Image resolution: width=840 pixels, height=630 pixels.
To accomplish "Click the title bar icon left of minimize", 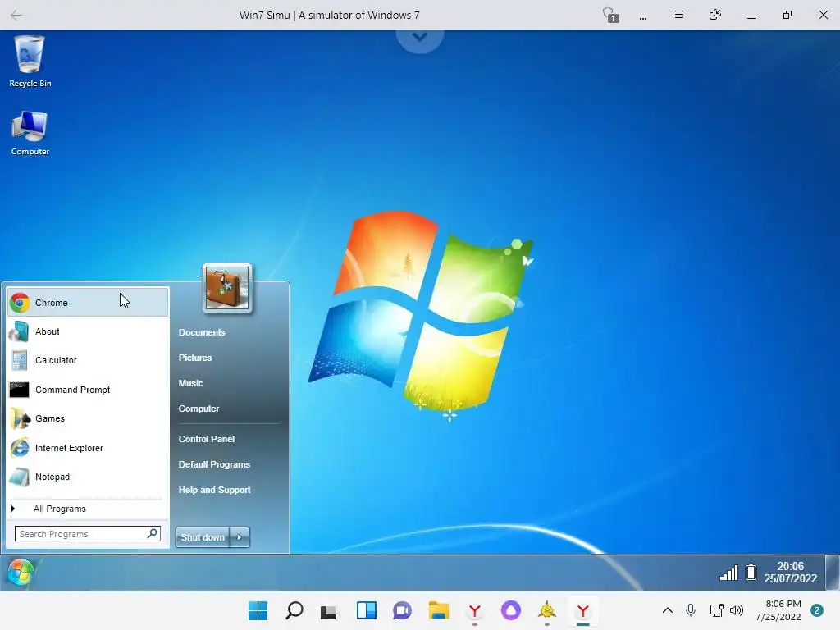I will coord(715,15).
